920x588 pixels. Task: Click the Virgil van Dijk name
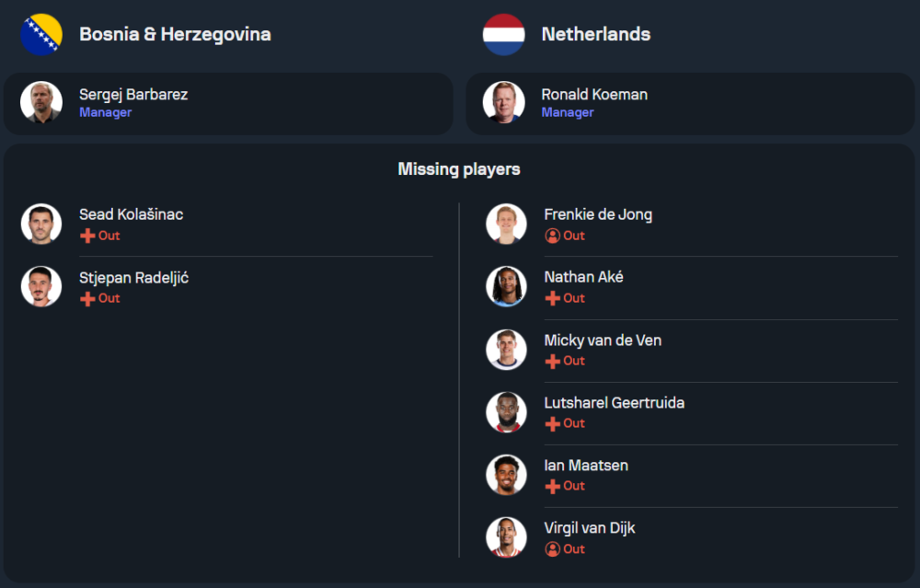click(589, 528)
